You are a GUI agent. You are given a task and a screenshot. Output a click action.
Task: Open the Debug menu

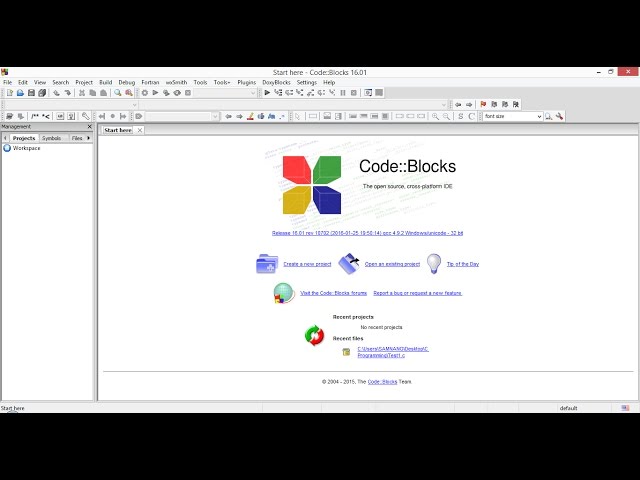point(127,82)
